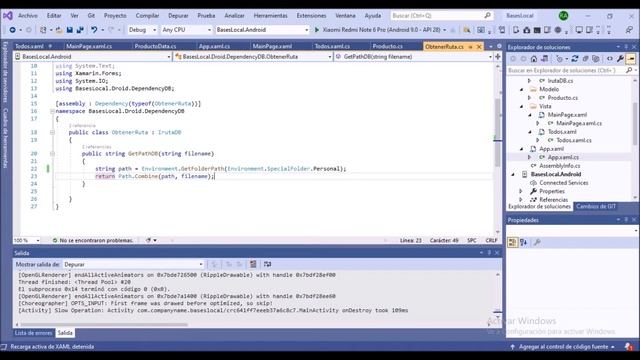
Task: Click the Switch Views icon next to Home
Action: point(544,59)
